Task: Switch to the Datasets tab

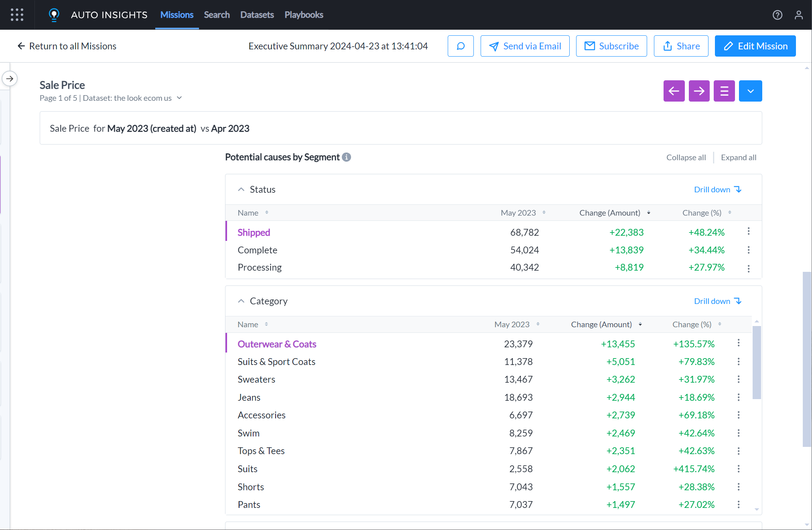Action: coord(257,15)
